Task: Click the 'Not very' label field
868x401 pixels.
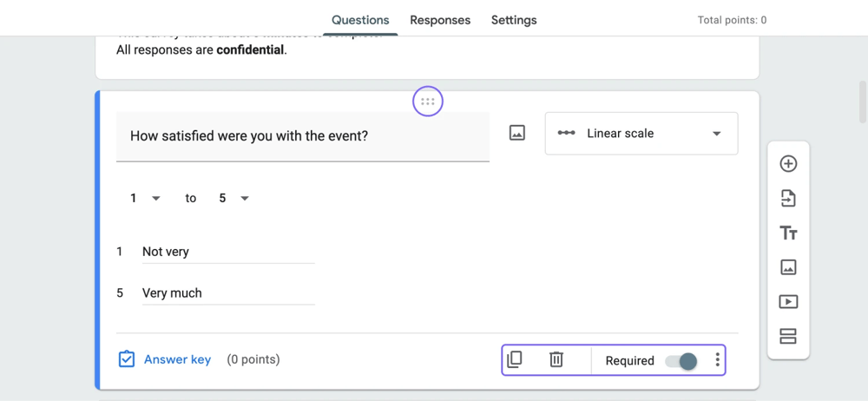Action: coord(227,252)
